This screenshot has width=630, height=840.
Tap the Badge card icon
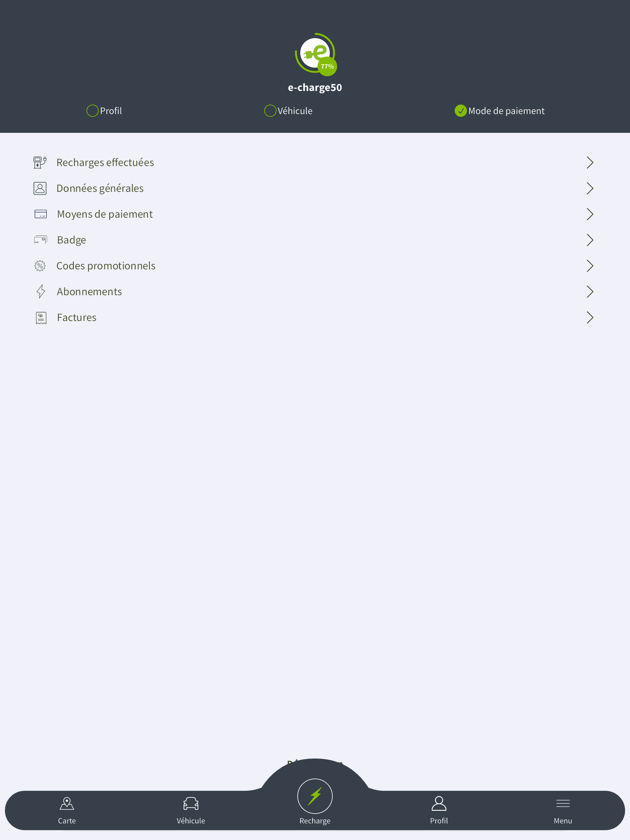click(40, 240)
